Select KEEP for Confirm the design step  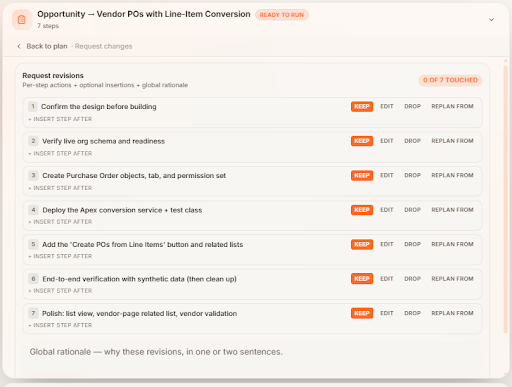point(362,107)
